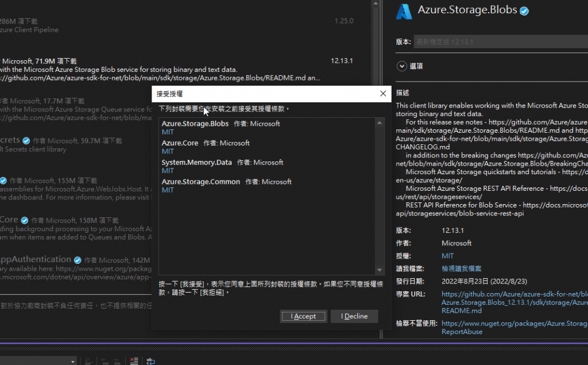Open MIT license link under System.Memory.Data
Image resolution: width=588 pixels, height=365 pixels.
pyautogui.click(x=168, y=171)
